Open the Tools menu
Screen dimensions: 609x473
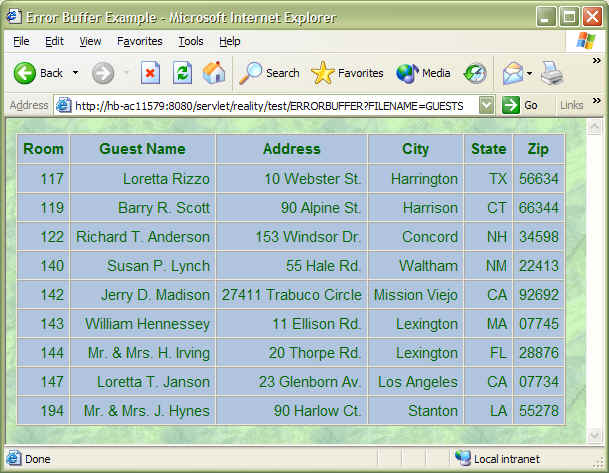coord(190,41)
